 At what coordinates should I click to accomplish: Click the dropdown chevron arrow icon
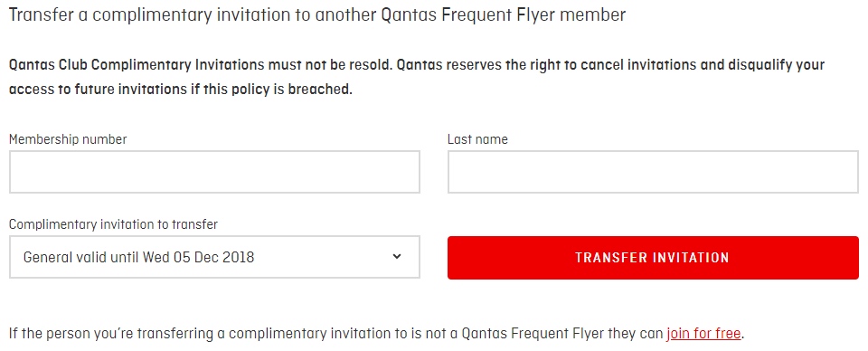click(396, 256)
